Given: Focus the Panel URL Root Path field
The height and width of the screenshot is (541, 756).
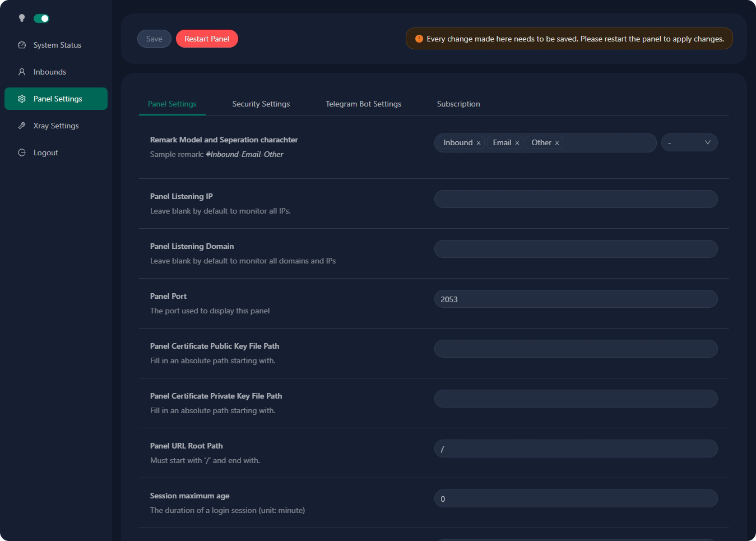Looking at the screenshot, I should coord(576,449).
